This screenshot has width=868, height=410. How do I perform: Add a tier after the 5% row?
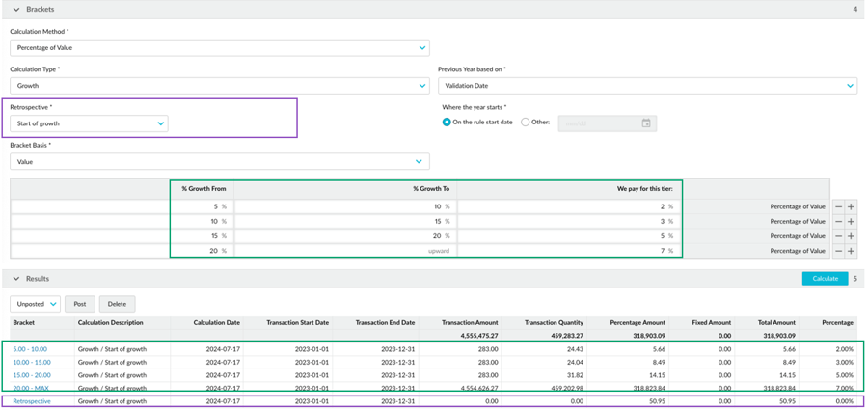click(x=851, y=206)
